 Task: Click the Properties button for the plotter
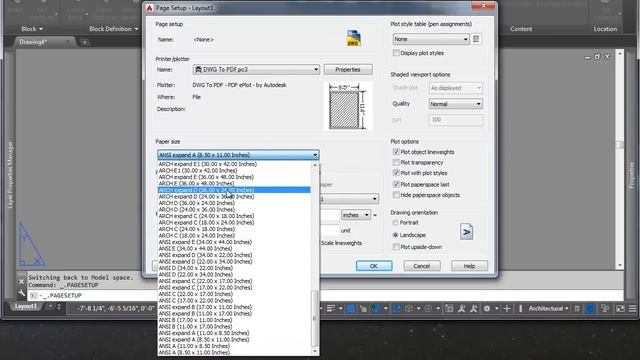click(x=348, y=70)
